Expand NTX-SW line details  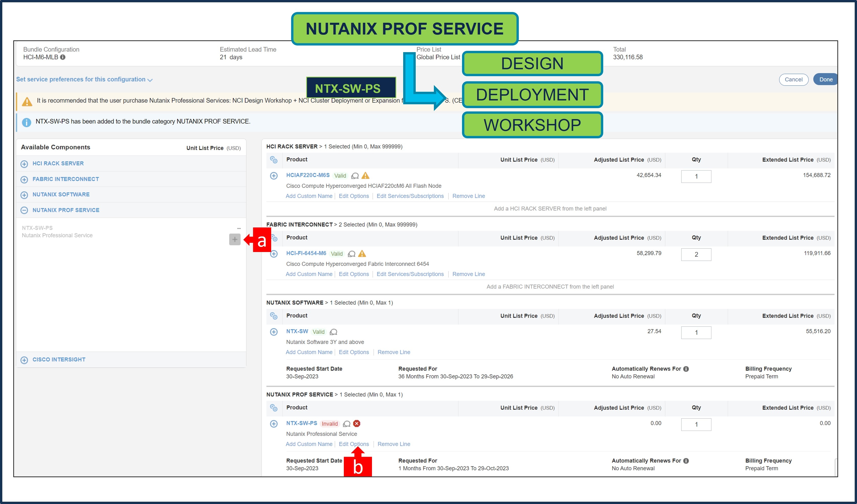pos(274,332)
